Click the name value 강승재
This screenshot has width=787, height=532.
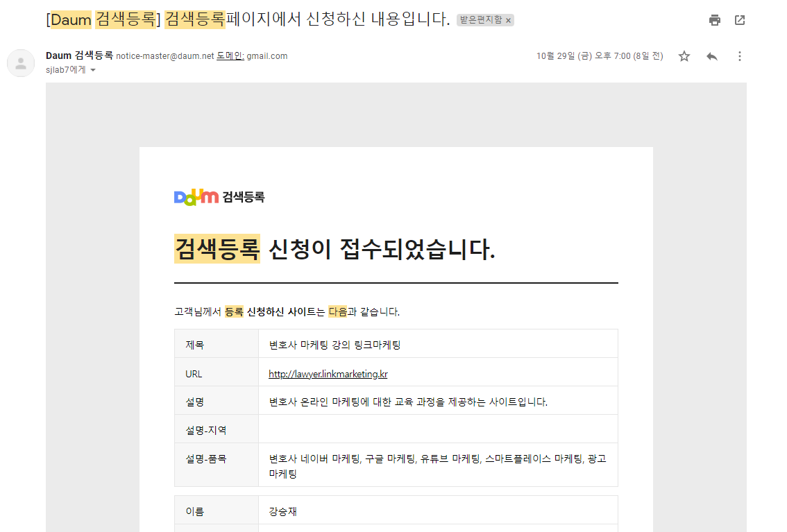pos(283,512)
